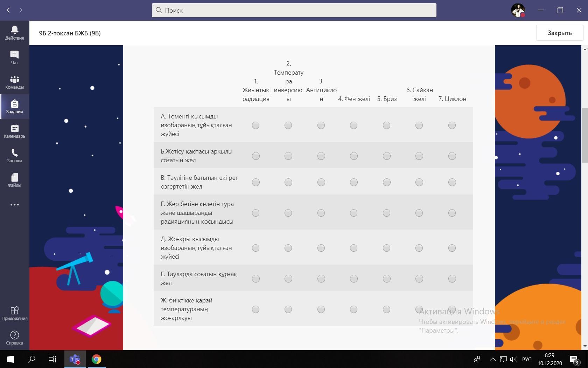Select 3. Антициклон for row Д
The image size is (588, 368).
[x=321, y=248]
